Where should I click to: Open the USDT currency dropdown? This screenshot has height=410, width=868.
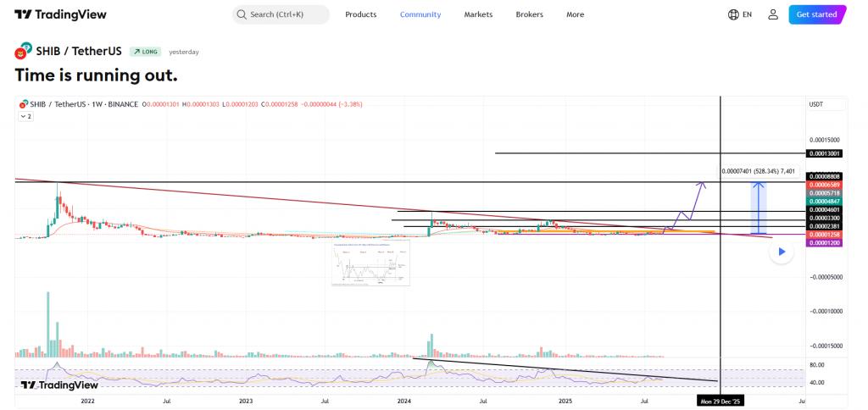click(x=816, y=104)
